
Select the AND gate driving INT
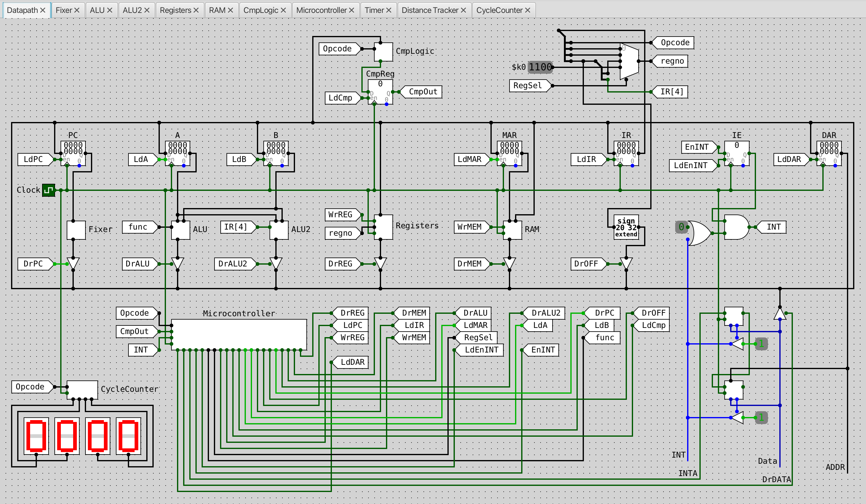[x=736, y=227]
